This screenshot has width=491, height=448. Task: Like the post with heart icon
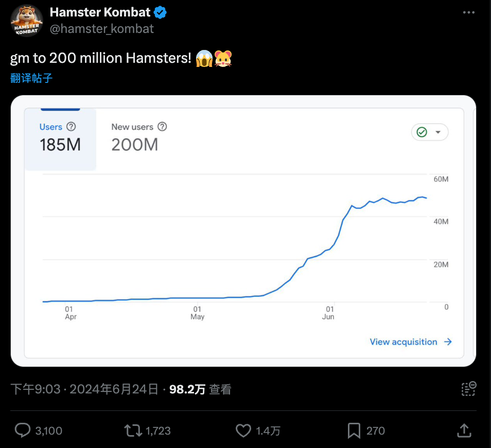[243, 430]
